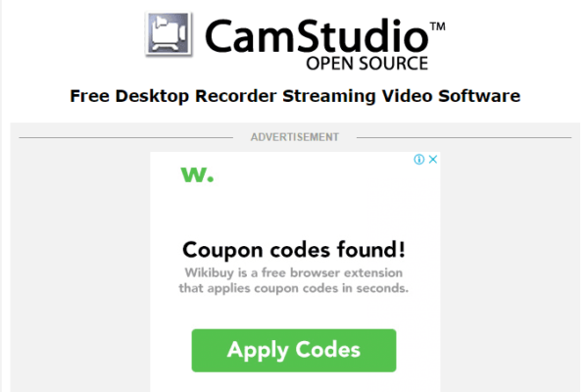Screen dimensions: 588x392
Task: Click the divider line right of ADVERTISEMENT
Action: point(464,137)
